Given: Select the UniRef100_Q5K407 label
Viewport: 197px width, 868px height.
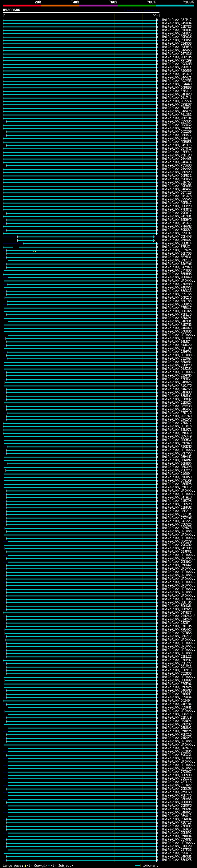Looking at the screenshot, I should pos(176,240).
